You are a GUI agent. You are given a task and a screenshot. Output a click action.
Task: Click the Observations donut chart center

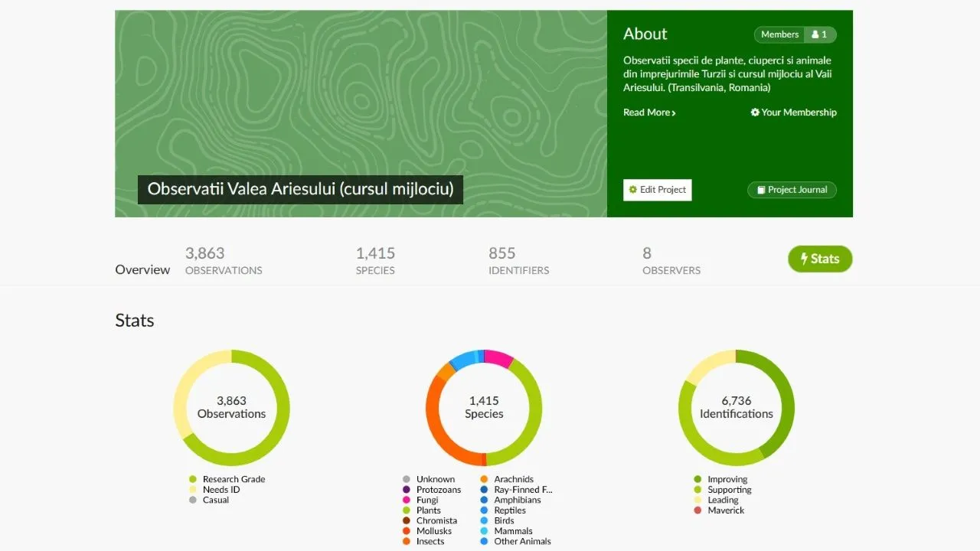click(231, 408)
